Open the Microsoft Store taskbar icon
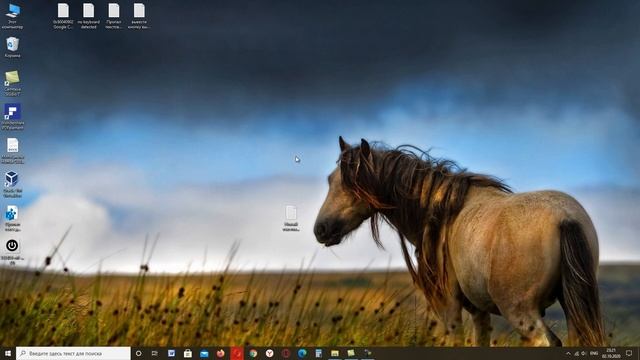The image size is (640, 360). pos(188,353)
